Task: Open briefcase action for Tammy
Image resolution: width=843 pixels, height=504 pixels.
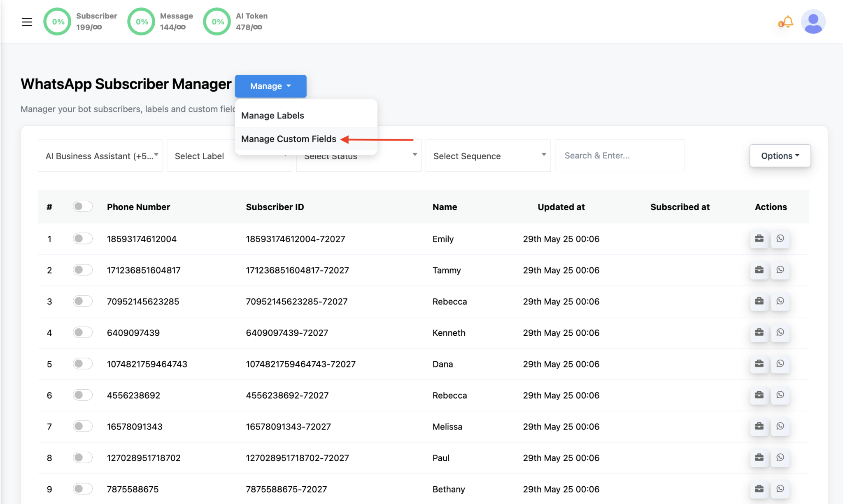Action: (759, 270)
